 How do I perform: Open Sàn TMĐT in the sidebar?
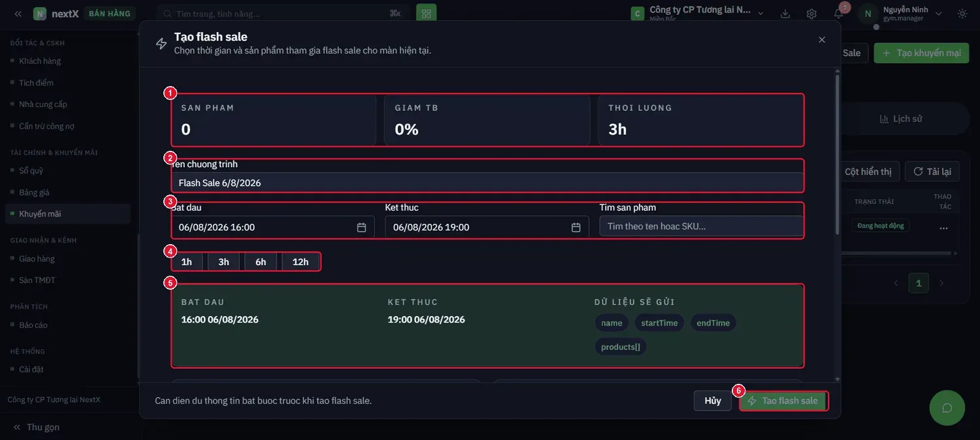pyautogui.click(x=37, y=280)
